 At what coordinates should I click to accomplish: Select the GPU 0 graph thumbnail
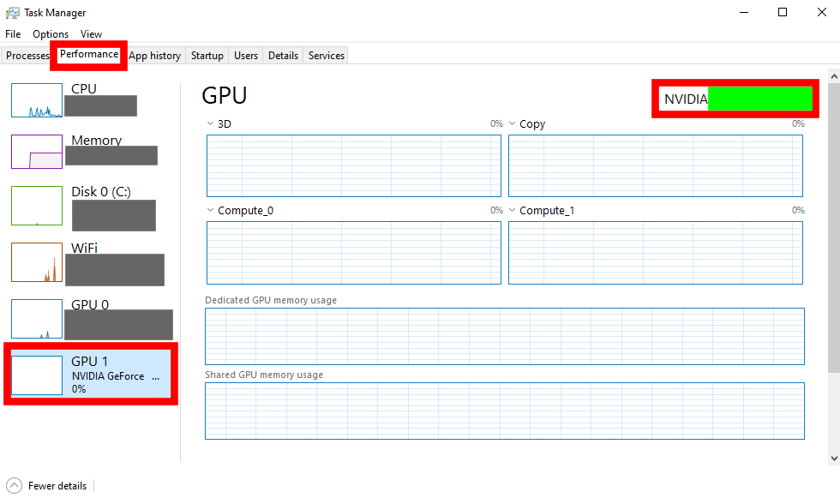pos(37,319)
